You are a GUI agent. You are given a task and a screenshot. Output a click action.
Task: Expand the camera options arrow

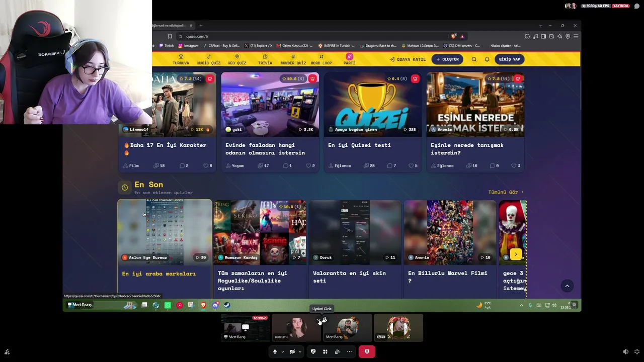(x=300, y=351)
